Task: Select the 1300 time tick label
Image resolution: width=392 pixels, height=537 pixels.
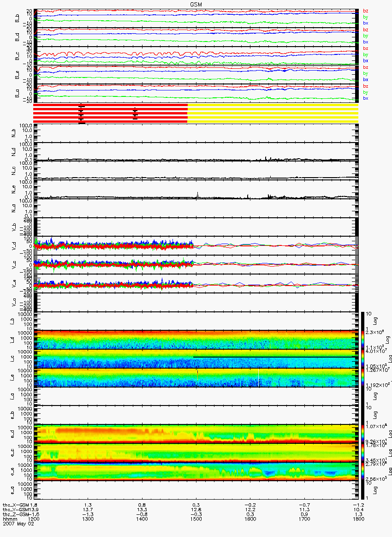Action: pyautogui.click(x=88, y=519)
